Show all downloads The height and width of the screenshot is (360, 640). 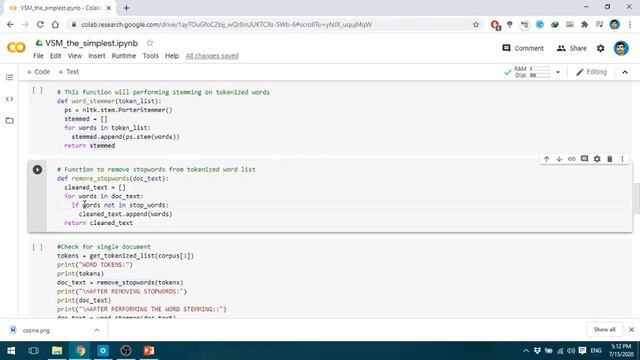[x=604, y=329]
